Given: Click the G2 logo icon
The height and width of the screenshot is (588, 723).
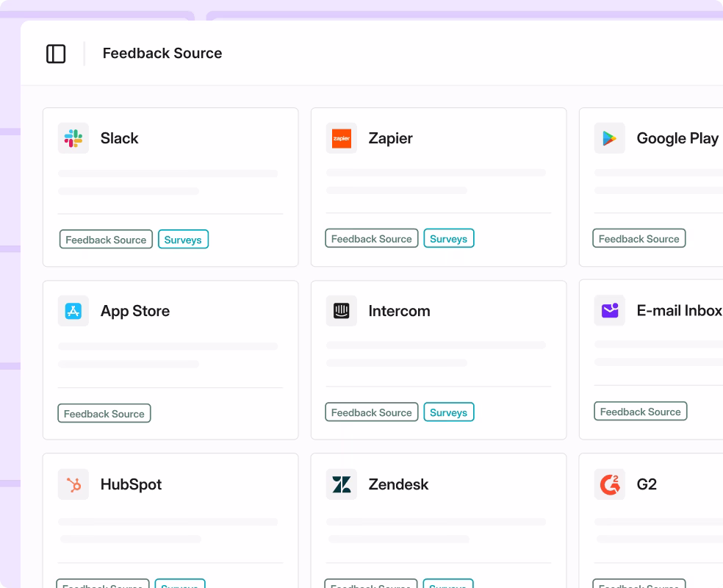Looking at the screenshot, I should [610, 484].
